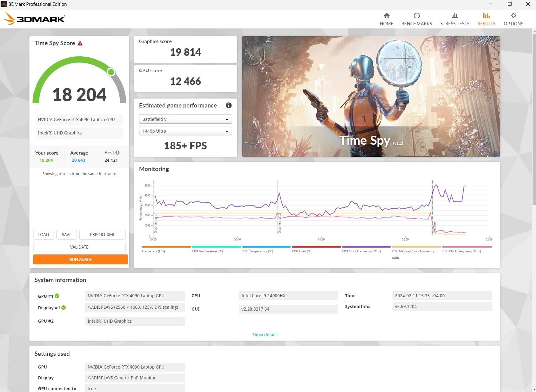Click green check next to GPU #1

(x=57, y=296)
